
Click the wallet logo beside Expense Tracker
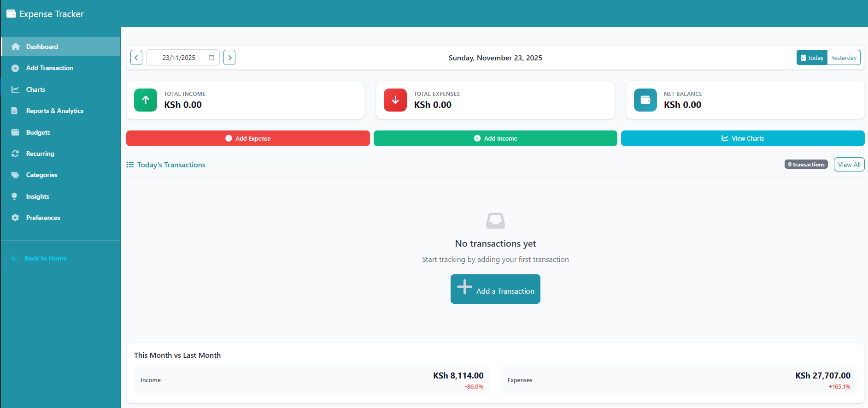tap(11, 14)
